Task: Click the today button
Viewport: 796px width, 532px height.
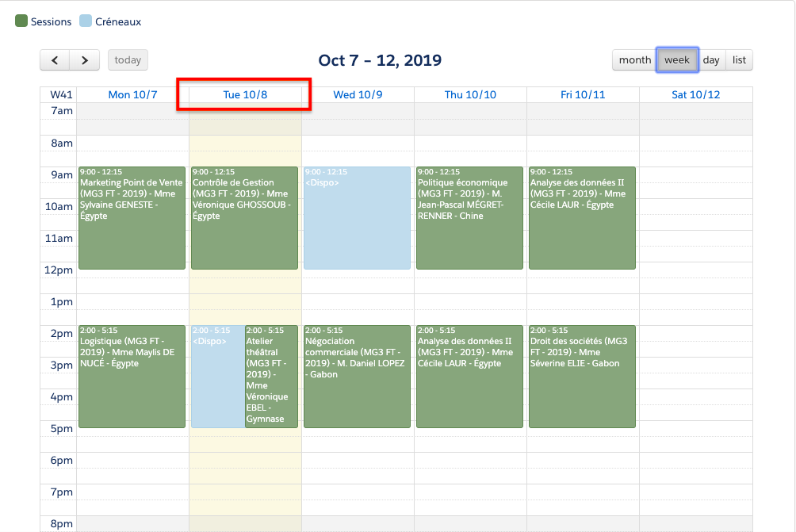Action: tap(128, 59)
